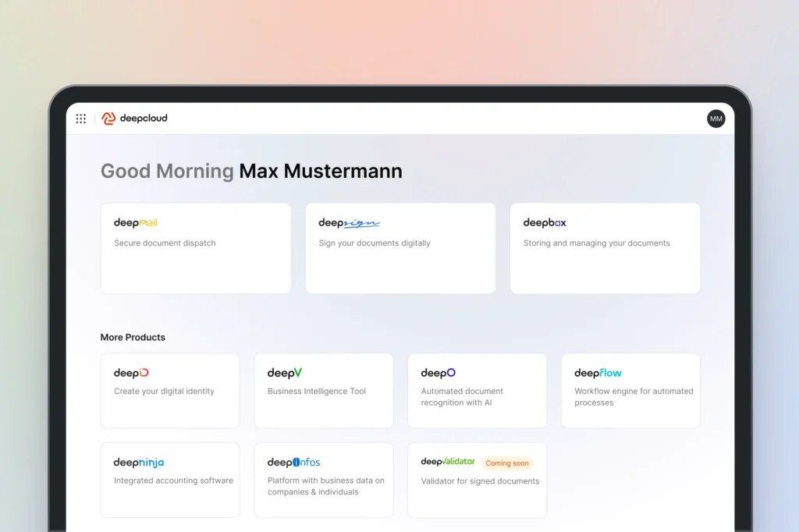
Task: Select 'Storing and managing your documents' text
Action: pyautogui.click(x=597, y=243)
